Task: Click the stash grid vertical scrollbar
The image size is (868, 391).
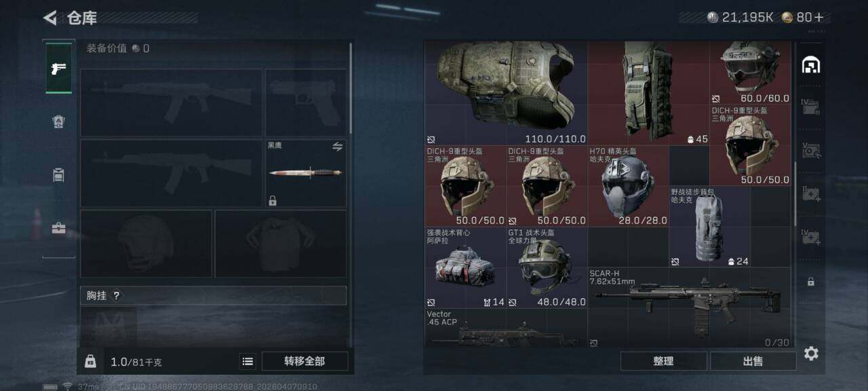Action: coord(795,194)
